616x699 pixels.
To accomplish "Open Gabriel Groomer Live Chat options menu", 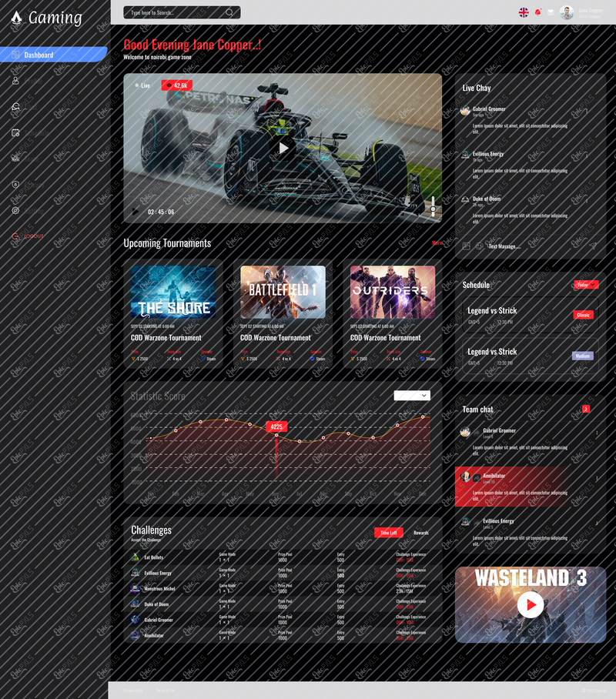I will click(587, 112).
